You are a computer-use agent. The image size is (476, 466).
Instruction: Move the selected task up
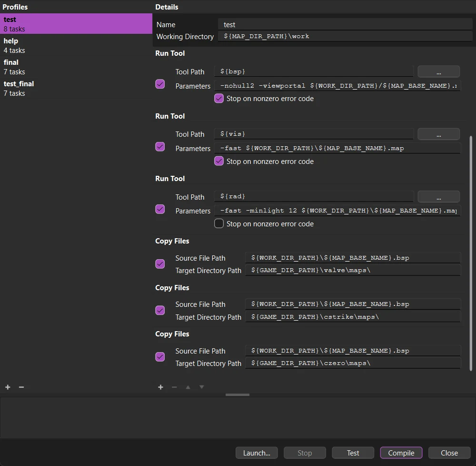188,387
